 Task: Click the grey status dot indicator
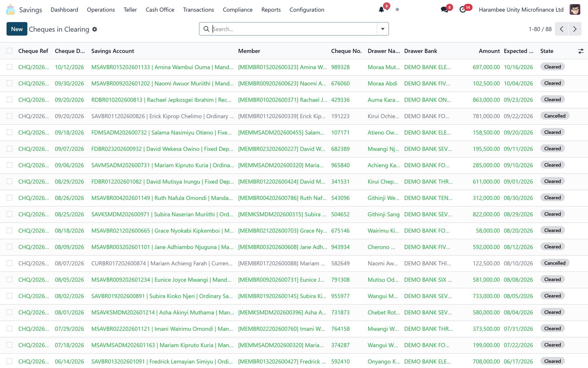point(397,10)
